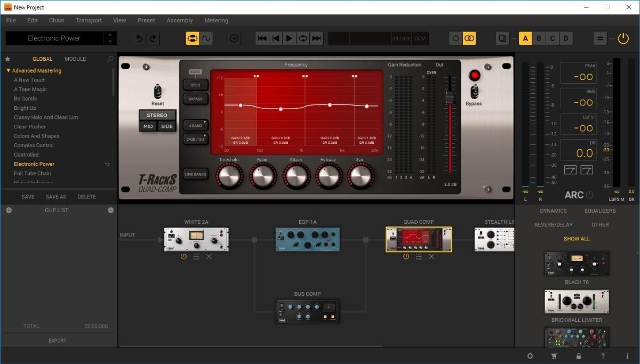Remove the WHITE 2A module

tap(209, 257)
